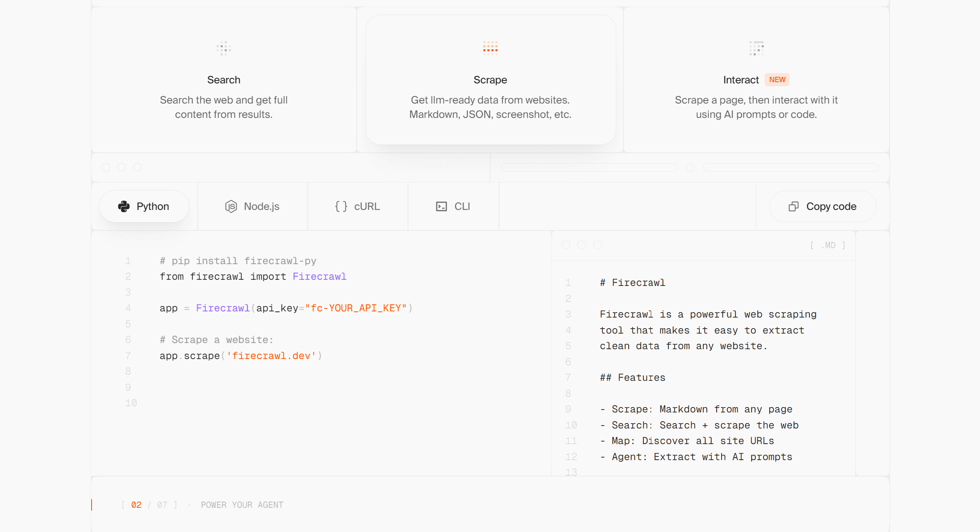Click the 02 / 07 section indicator
Image resolution: width=980 pixels, height=532 pixels.
[149, 505]
